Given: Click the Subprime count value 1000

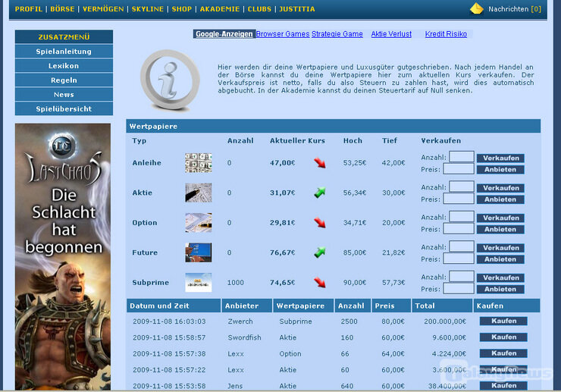Looking at the screenshot, I should pos(236,283).
